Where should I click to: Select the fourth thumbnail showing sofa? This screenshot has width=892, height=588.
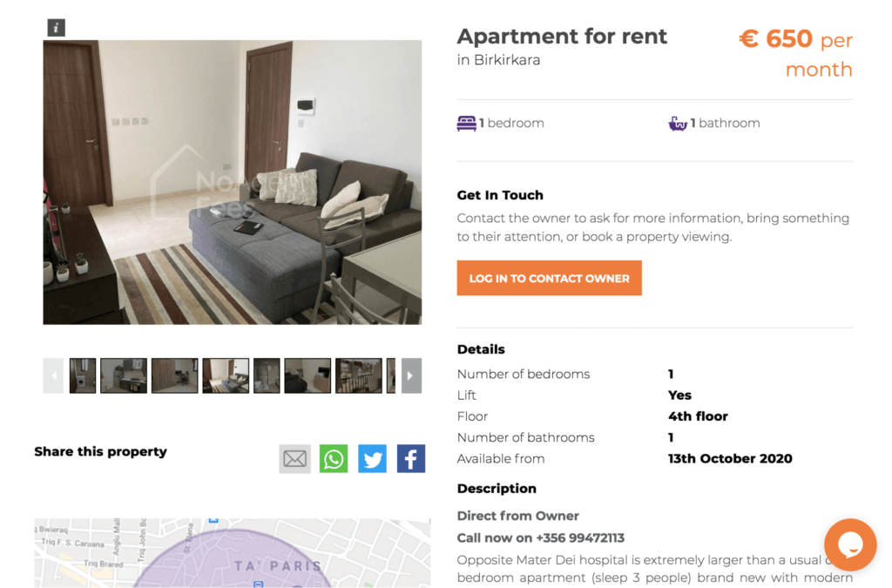tap(226, 375)
